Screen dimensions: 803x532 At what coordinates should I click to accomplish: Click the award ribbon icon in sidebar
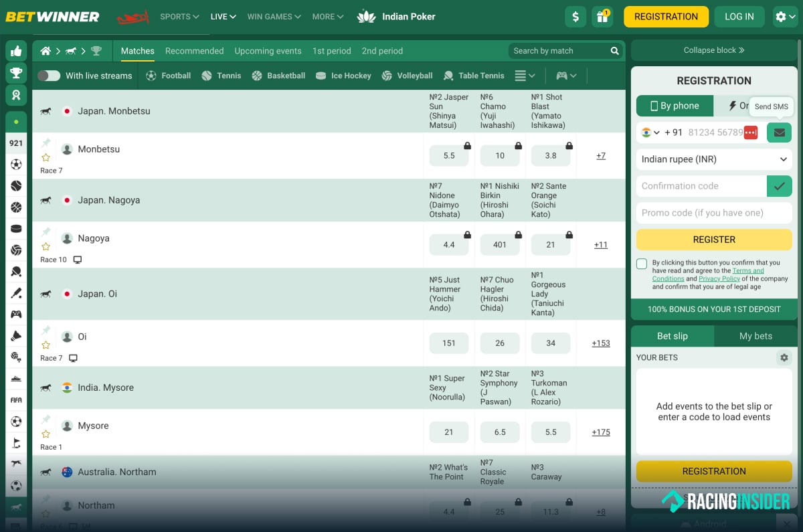point(16,95)
